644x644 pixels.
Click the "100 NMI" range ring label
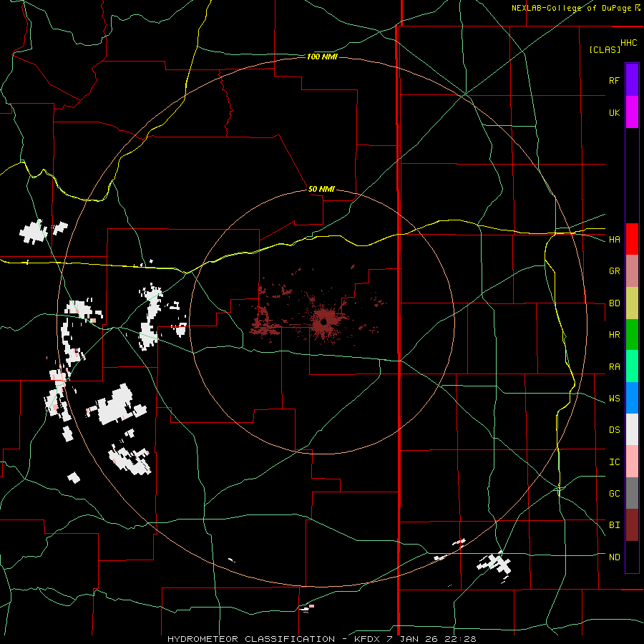coord(322,57)
